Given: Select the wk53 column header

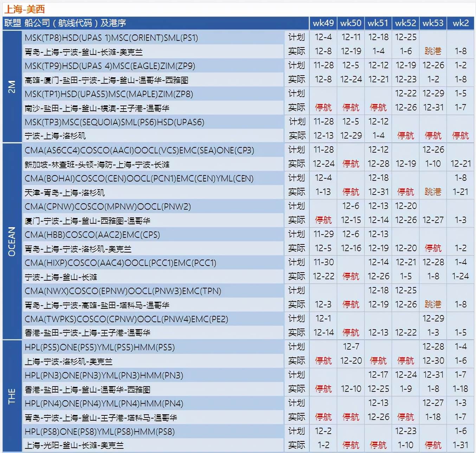Looking at the screenshot, I should pos(433,23).
